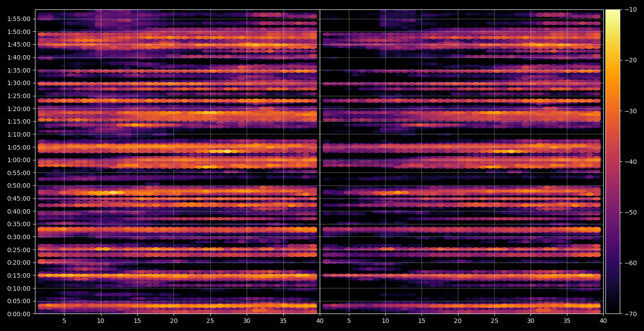Select the 1:35:00 tick label
The image size is (644, 331).
[x=19, y=70]
